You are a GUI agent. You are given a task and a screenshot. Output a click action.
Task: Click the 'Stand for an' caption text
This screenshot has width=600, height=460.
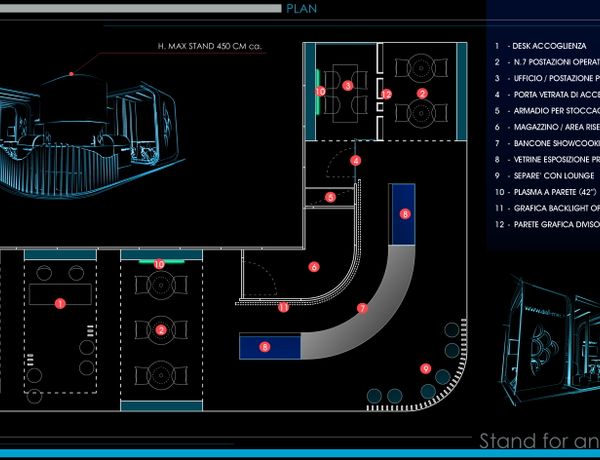pos(538,441)
